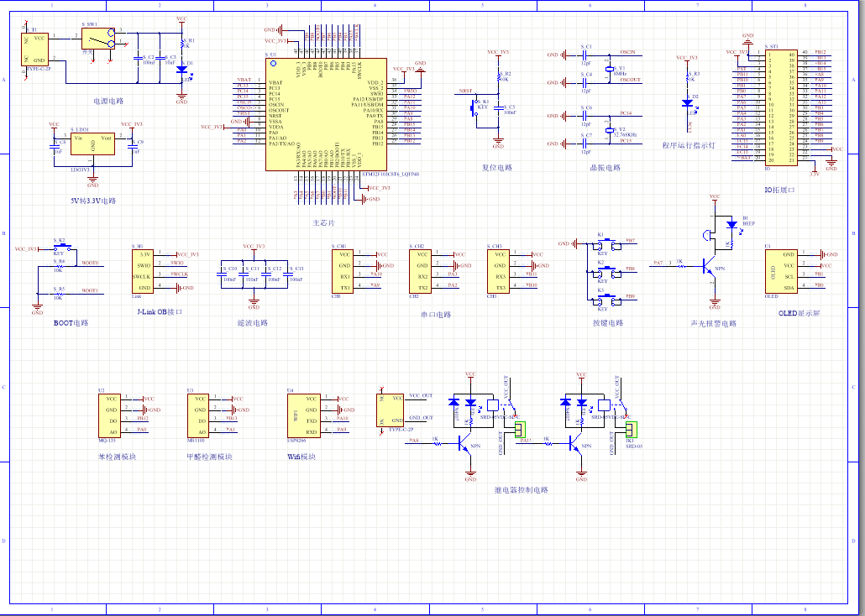The image size is (865, 616).
Task: Click the 'LDO3V3' part name text
Action: pos(80,170)
